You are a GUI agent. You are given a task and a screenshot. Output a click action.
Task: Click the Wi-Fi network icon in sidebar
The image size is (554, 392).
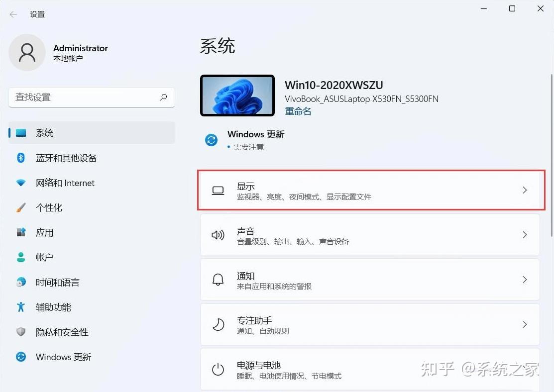pos(21,183)
